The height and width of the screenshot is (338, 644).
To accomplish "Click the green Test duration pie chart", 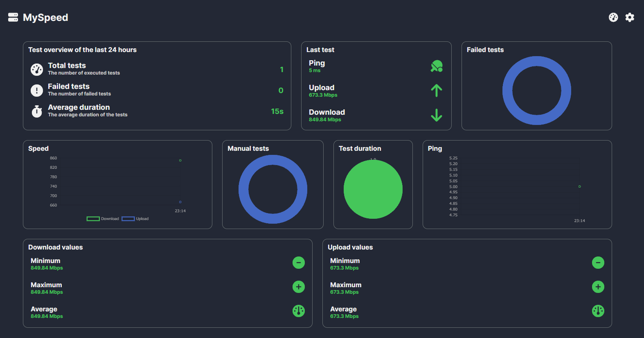I will pos(373,189).
